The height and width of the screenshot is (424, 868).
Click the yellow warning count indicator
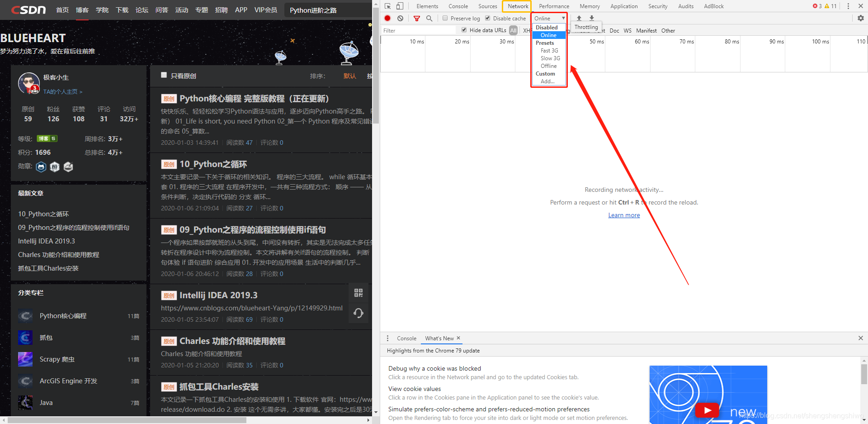coord(830,6)
